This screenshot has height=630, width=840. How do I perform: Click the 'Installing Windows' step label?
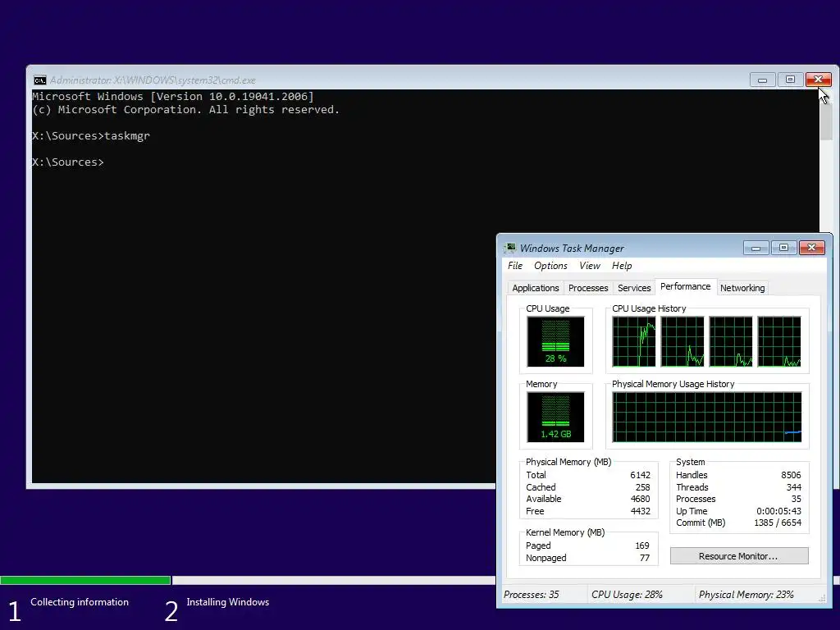(x=228, y=602)
